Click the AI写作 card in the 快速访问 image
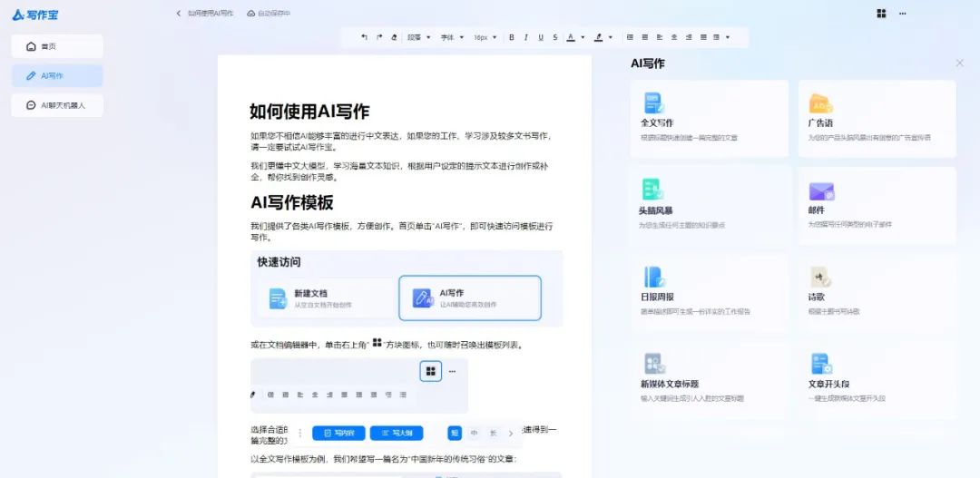Screen dimensions: 980x478 tap(470, 298)
